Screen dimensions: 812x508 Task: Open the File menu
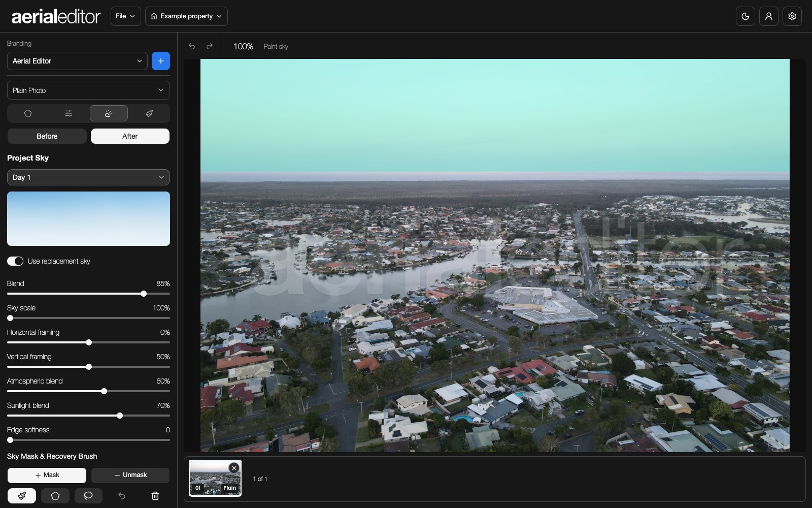point(125,16)
